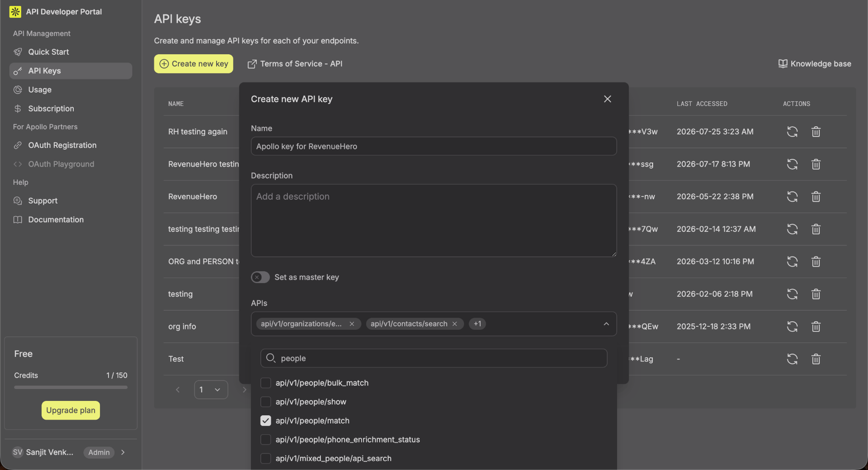This screenshot has width=868, height=470.
Task: Click the Apollo logo in the sidebar header
Action: click(15, 12)
